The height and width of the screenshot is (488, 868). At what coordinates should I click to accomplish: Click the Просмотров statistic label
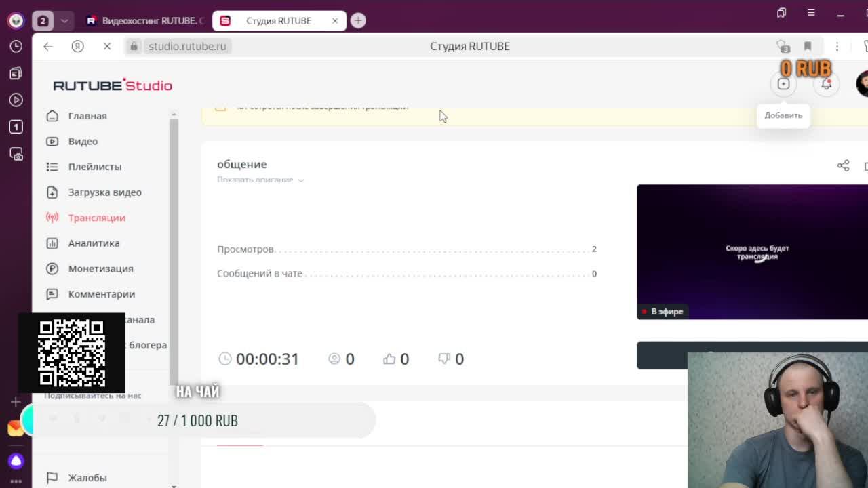245,249
